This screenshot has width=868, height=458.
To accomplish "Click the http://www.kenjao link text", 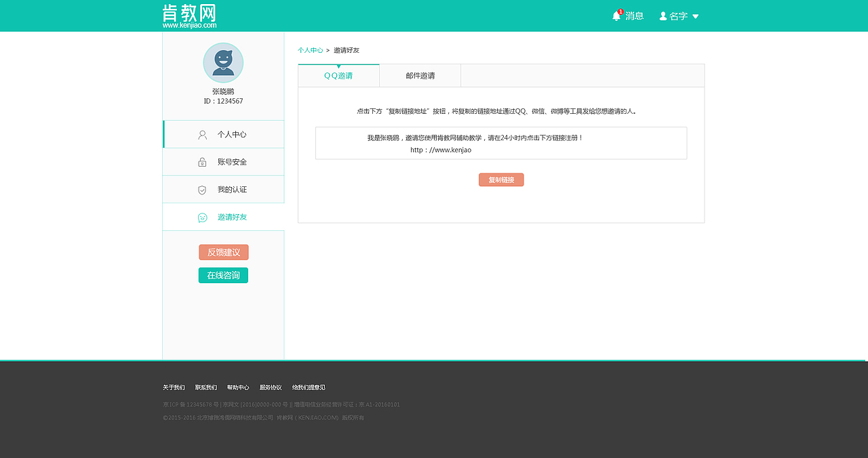I will click(x=441, y=150).
